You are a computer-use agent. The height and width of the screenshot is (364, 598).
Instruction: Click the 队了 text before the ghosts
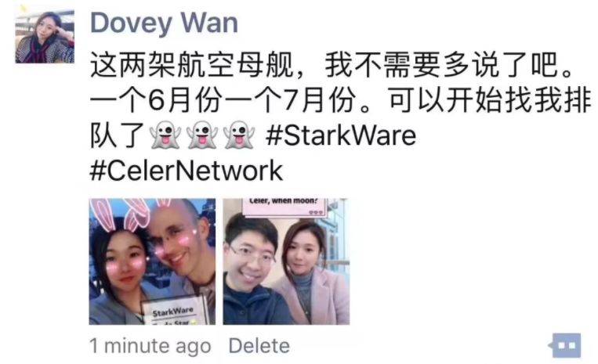(x=117, y=135)
